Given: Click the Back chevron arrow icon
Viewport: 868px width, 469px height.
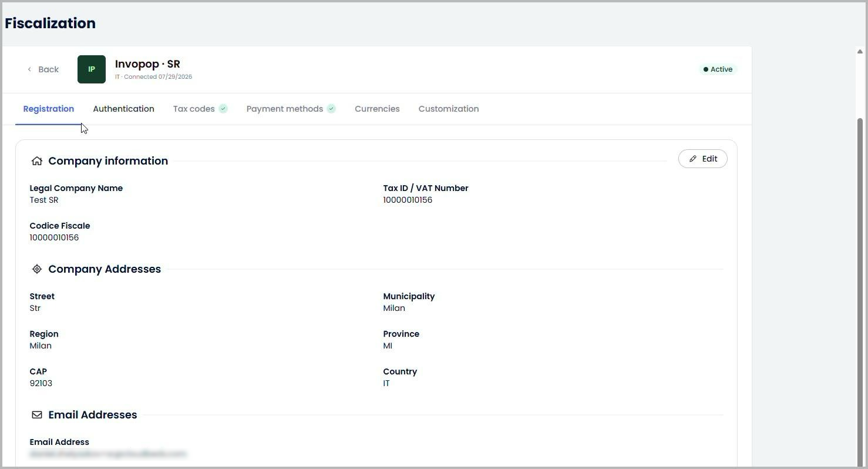Looking at the screenshot, I should pyautogui.click(x=29, y=69).
